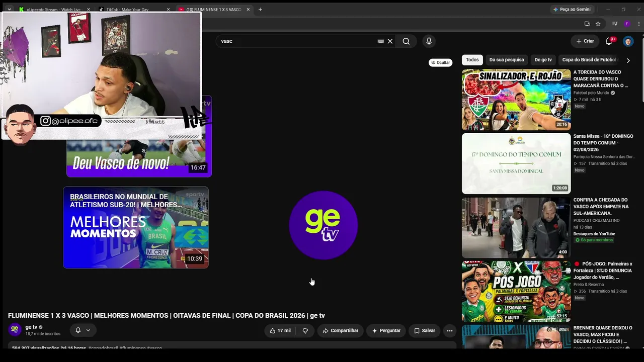Expand the tab search dropdown

[9, 10]
